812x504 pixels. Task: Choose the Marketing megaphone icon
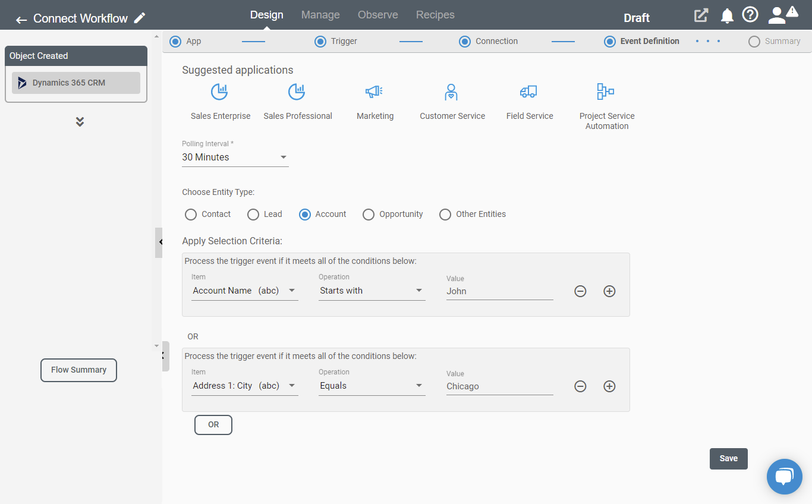374,92
